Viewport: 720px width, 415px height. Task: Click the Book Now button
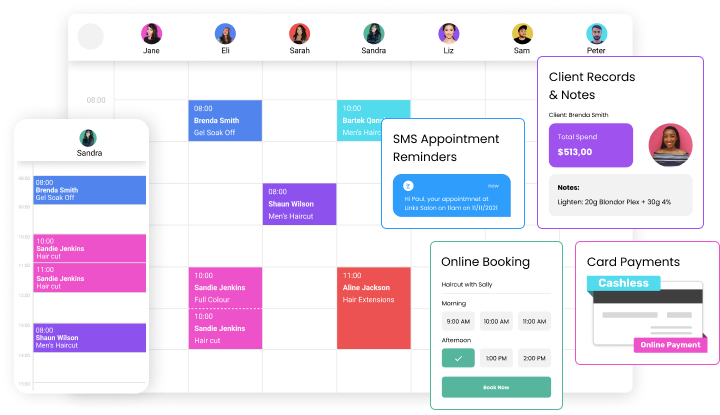[496, 387]
